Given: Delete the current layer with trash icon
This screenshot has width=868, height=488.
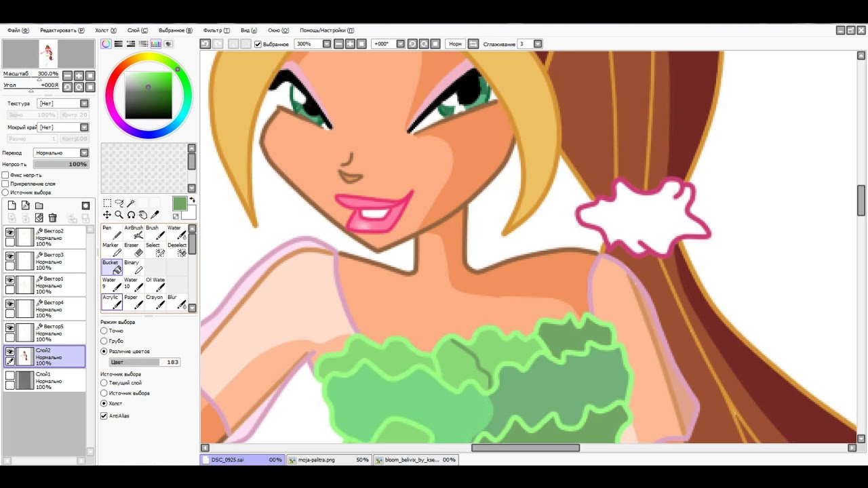Looking at the screenshot, I should pyautogui.click(x=52, y=218).
